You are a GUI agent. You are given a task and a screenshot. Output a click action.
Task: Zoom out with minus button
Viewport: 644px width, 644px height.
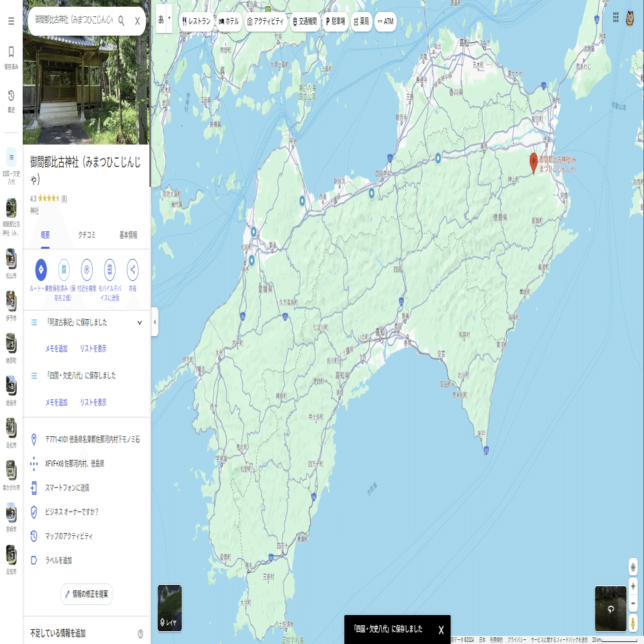coord(633,603)
